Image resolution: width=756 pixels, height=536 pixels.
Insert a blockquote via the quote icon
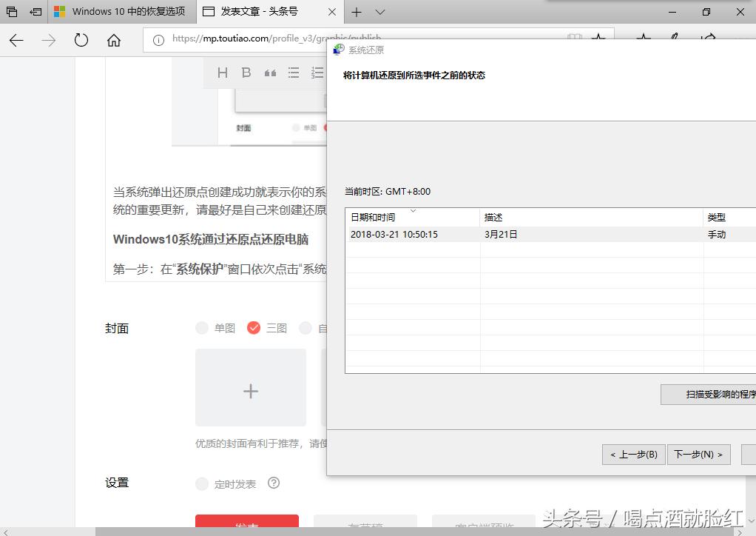(269, 73)
